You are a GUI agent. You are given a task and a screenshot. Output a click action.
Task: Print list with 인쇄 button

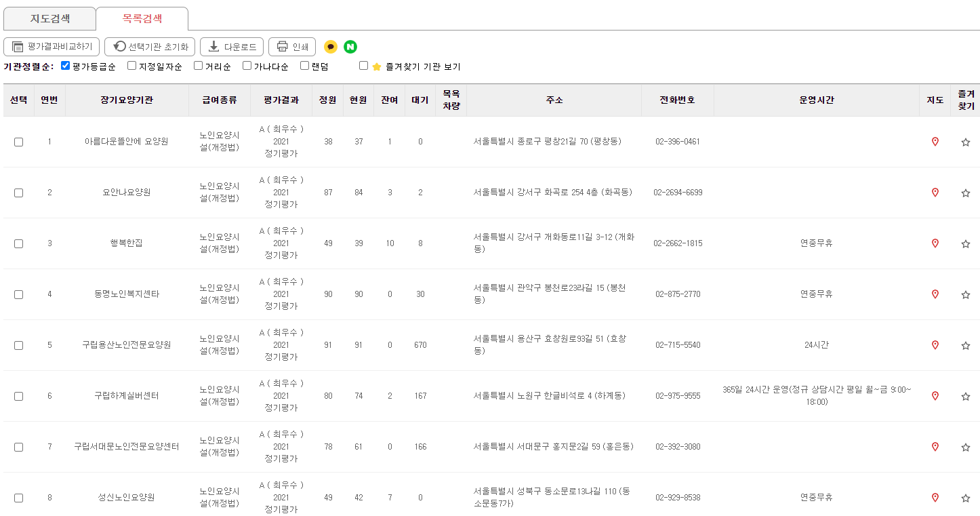click(x=292, y=47)
